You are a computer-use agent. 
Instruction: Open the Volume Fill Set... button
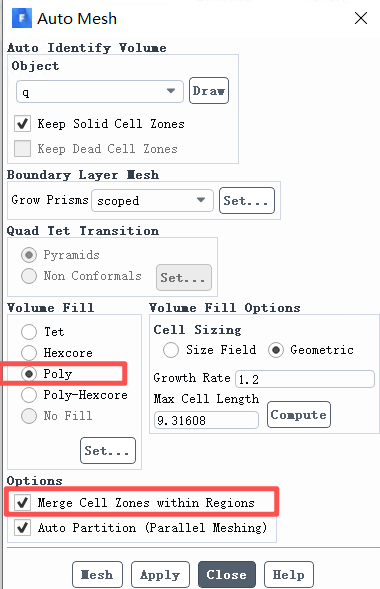108,450
